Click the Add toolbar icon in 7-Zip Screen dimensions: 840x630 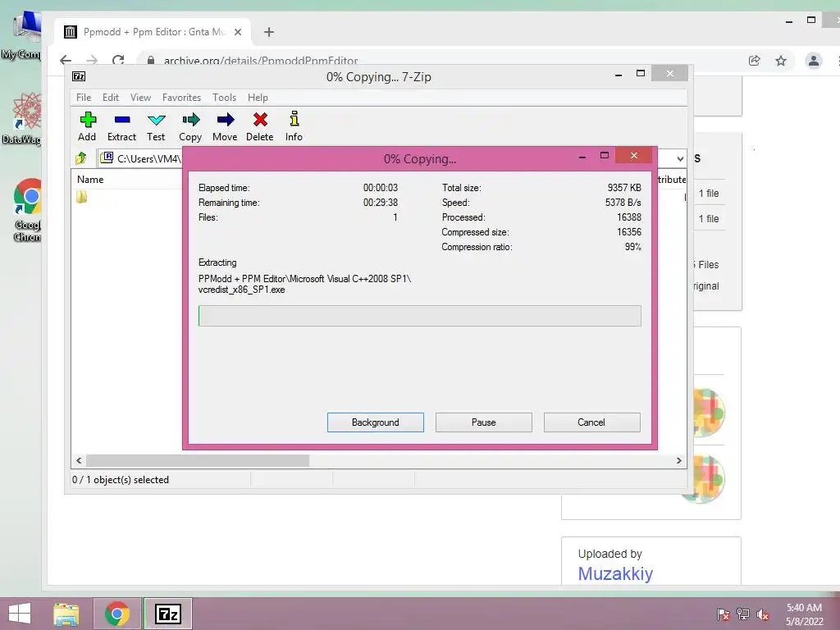coord(87,126)
